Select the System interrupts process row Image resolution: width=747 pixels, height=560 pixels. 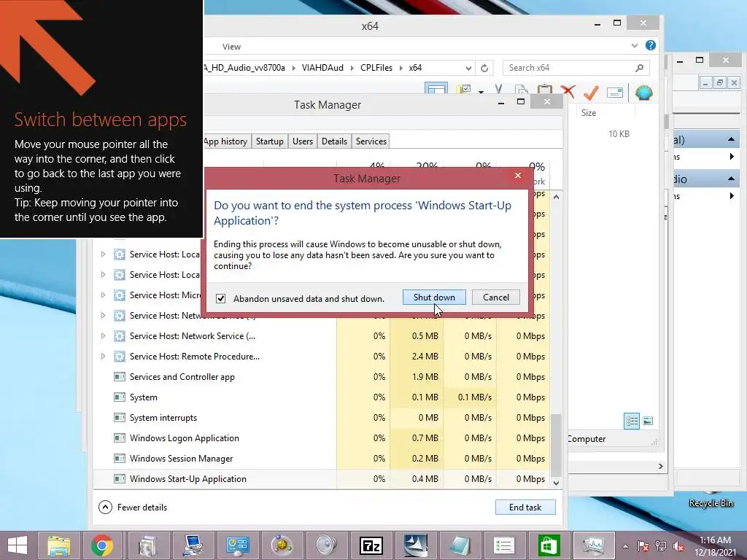click(x=321, y=418)
